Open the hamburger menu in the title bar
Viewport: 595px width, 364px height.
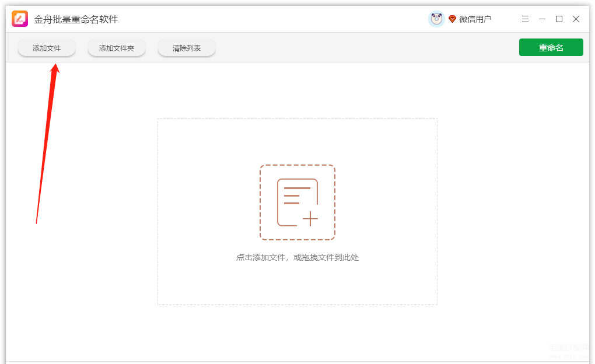[525, 19]
